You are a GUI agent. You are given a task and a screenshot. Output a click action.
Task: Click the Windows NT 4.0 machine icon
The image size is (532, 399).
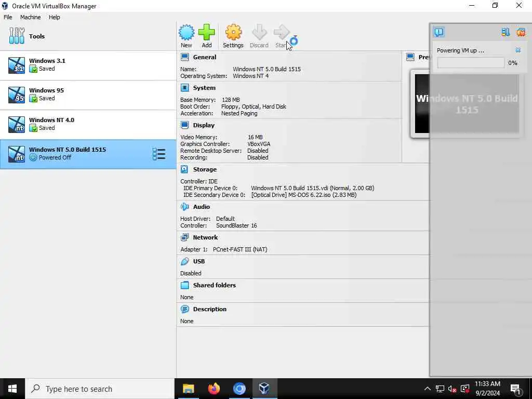click(x=17, y=124)
